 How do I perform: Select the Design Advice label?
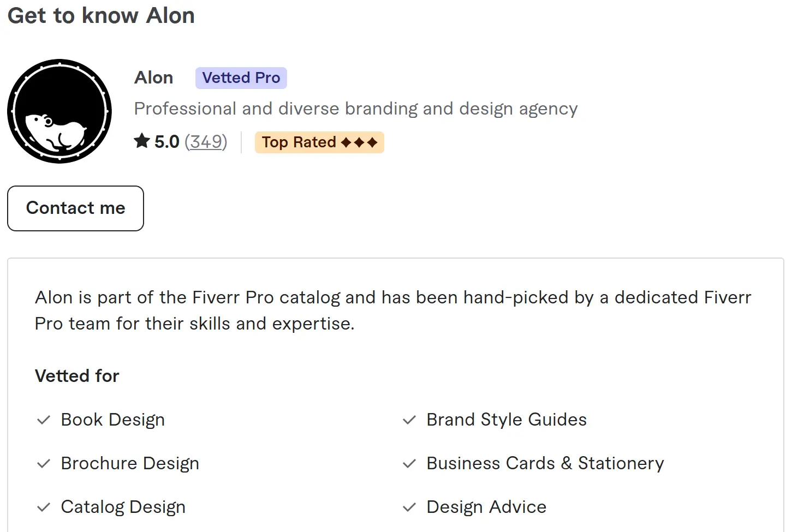tap(486, 507)
